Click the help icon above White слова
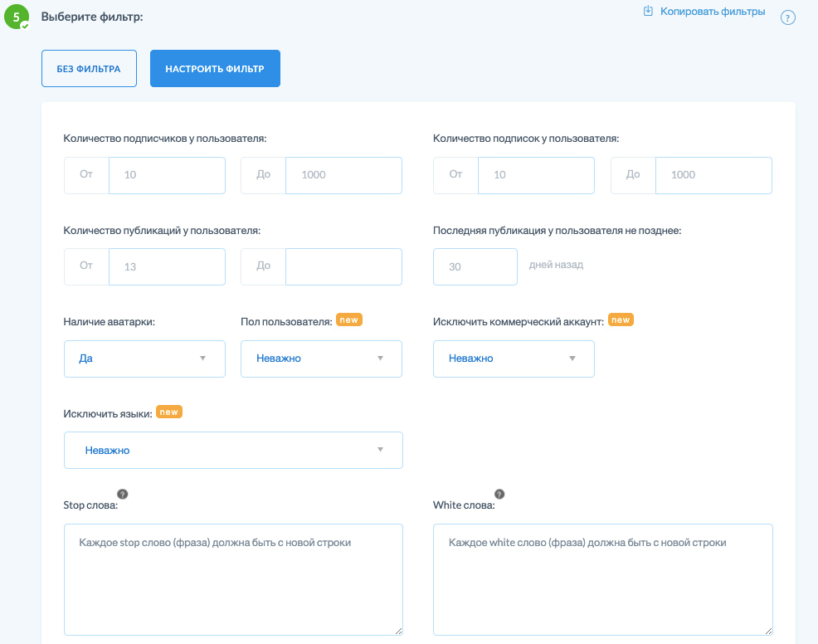The width and height of the screenshot is (818, 644). click(x=499, y=493)
